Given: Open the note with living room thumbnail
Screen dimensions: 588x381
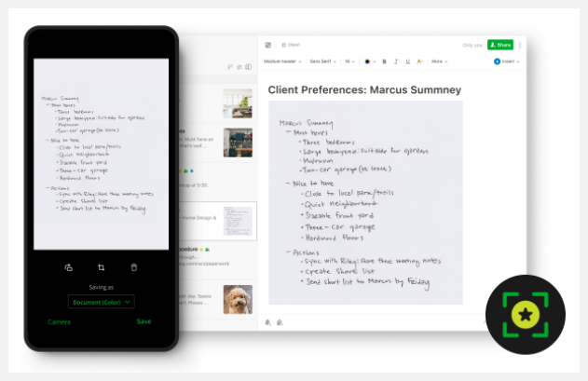Looking at the screenshot, I should click(219, 103).
